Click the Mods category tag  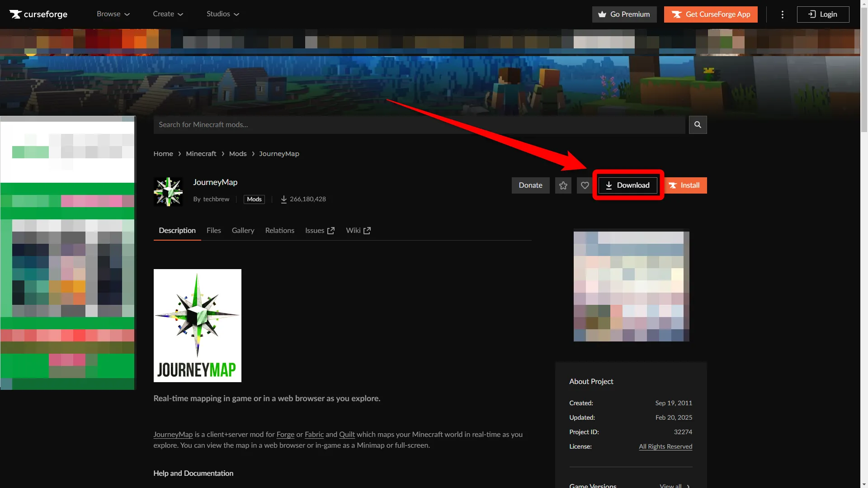click(x=254, y=199)
